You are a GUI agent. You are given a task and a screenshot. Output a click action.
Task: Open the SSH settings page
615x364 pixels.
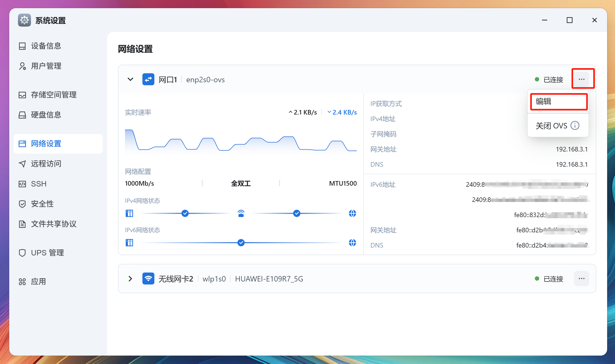point(39,184)
